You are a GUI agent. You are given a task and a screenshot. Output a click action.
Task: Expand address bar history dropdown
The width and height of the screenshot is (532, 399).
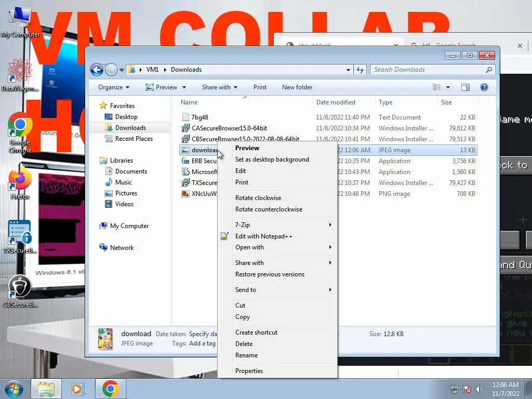(x=348, y=70)
